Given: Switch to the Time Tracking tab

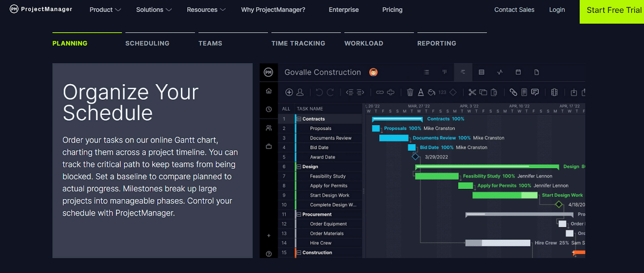Looking at the screenshot, I should pyautogui.click(x=298, y=43).
